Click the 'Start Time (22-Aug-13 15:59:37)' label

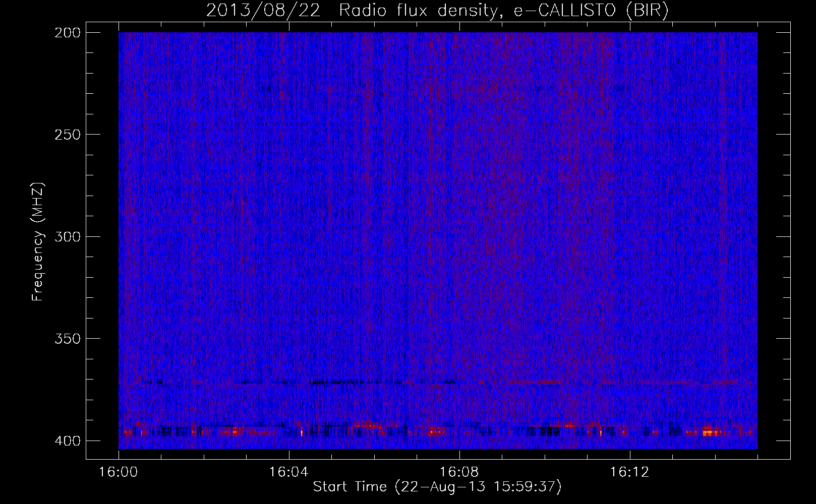(437, 487)
